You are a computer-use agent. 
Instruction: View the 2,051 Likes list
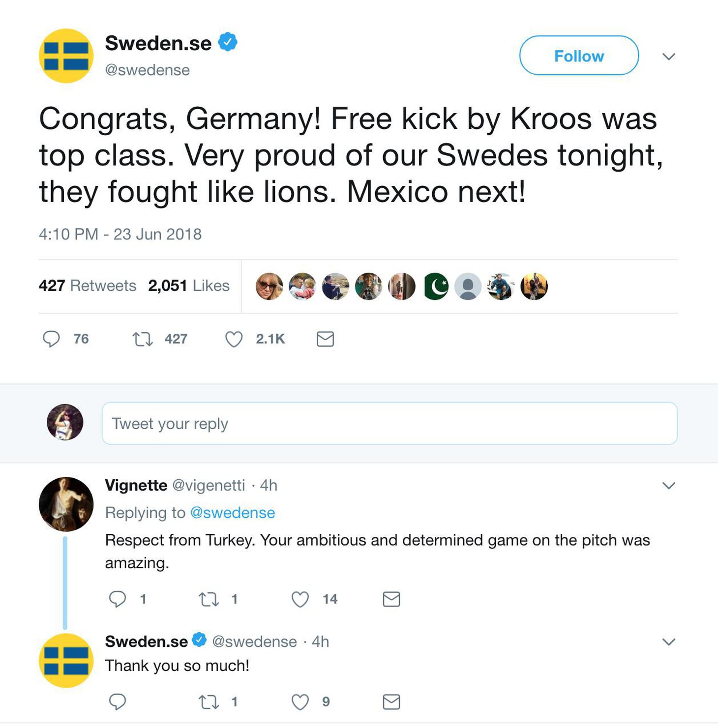(x=189, y=286)
